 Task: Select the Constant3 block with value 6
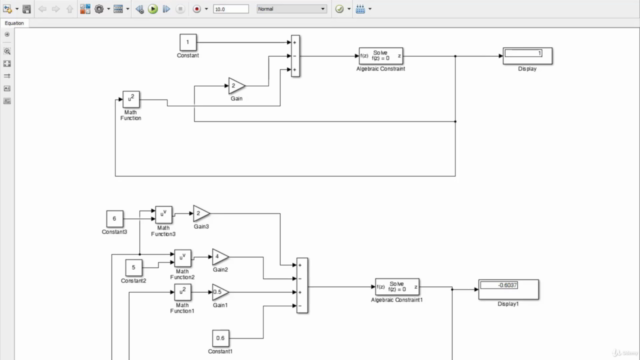pos(115,219)
